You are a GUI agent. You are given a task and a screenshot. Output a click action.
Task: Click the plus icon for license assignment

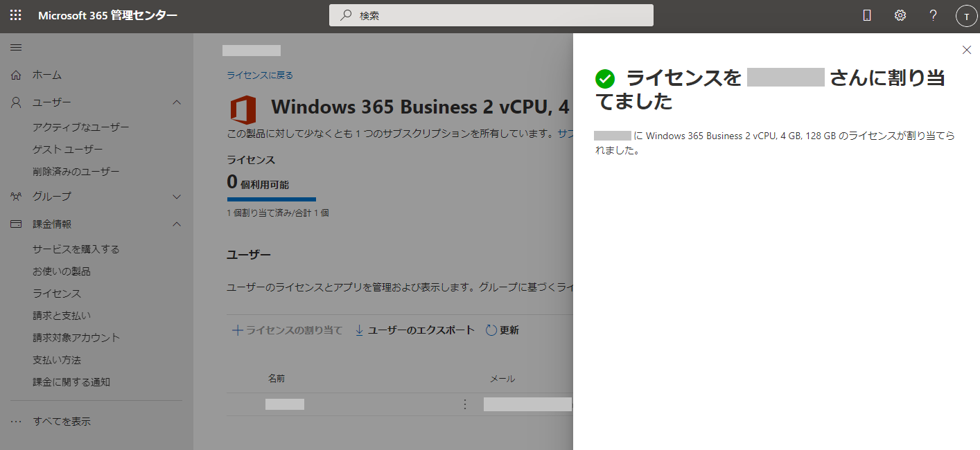coord(237,330)
